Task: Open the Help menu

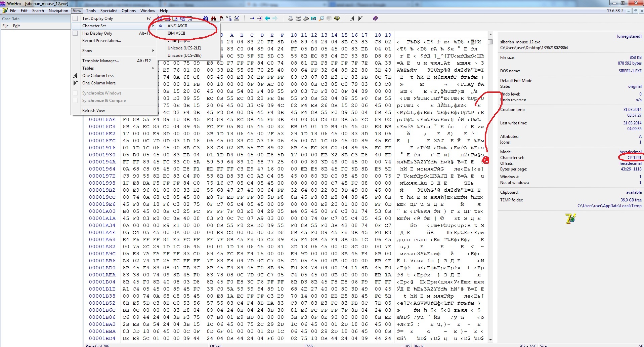Action: (164, 11)
